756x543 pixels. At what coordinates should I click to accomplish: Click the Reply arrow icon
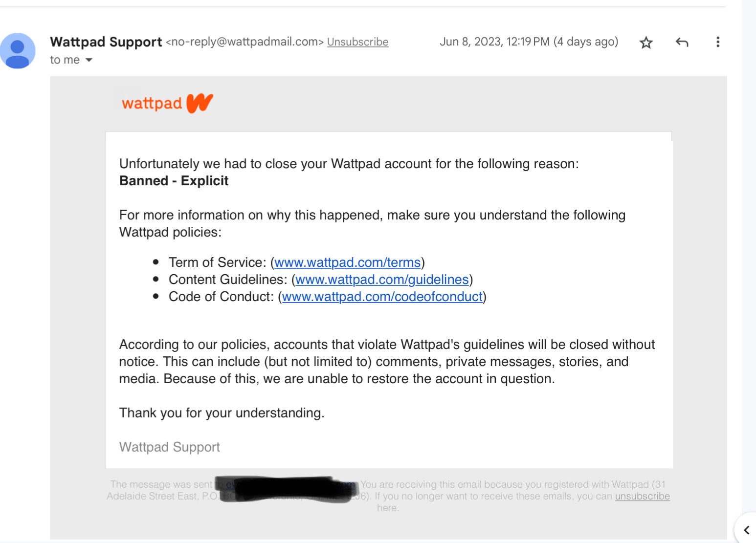tap(682, 43)
